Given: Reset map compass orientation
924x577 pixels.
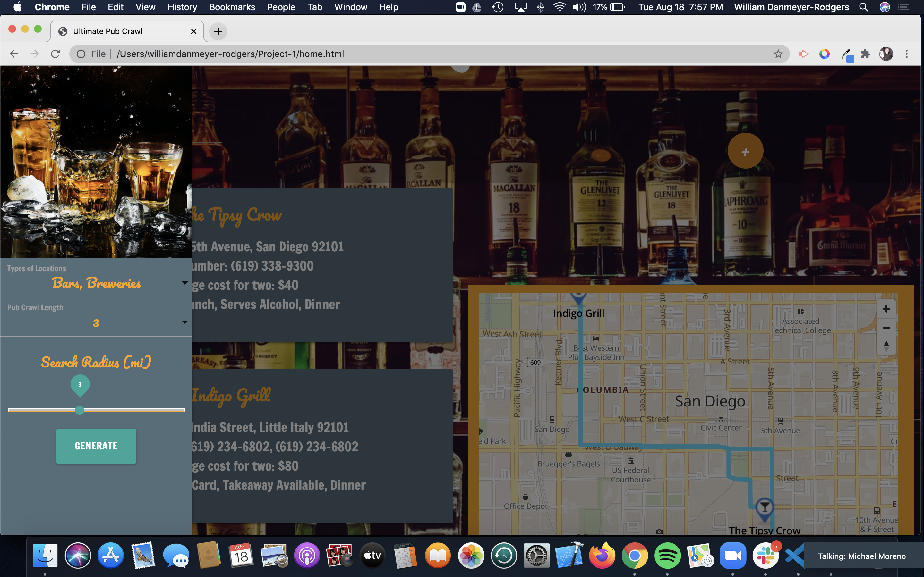Looking at the screenshot, I should [886, 346].
